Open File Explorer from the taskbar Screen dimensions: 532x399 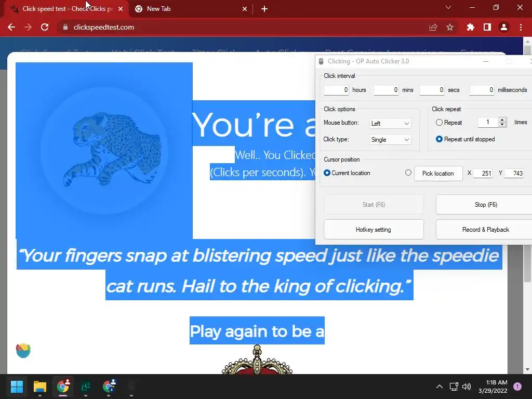39,386
